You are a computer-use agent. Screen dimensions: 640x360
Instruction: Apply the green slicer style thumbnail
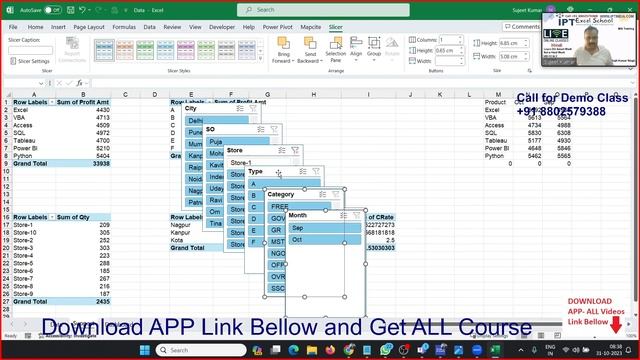tap(145, 50)
